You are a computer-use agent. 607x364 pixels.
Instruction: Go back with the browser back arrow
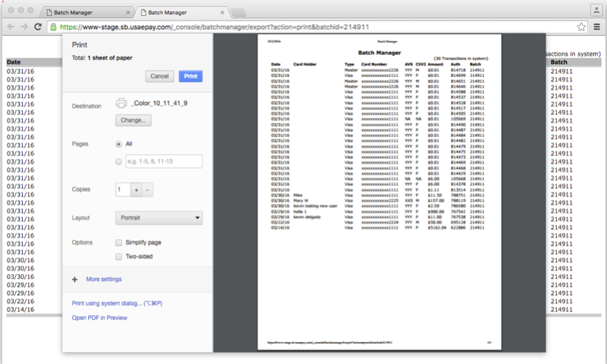(11, 27)
